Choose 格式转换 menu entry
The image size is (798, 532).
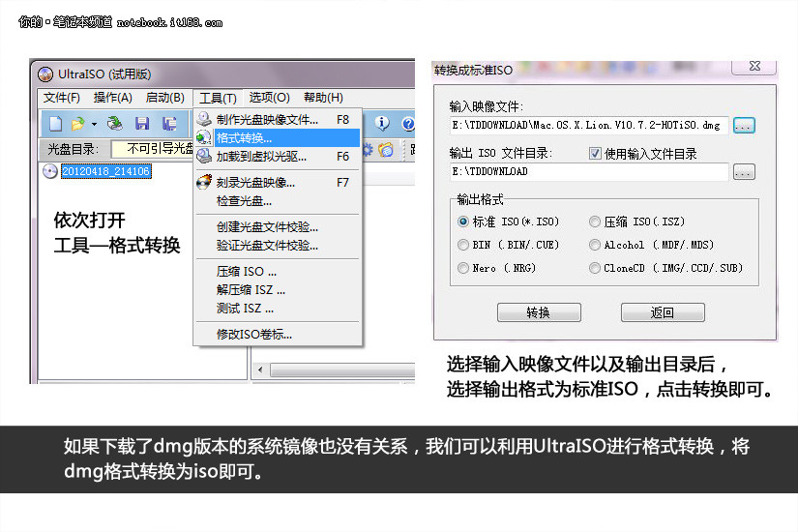[x=278, y=138]
